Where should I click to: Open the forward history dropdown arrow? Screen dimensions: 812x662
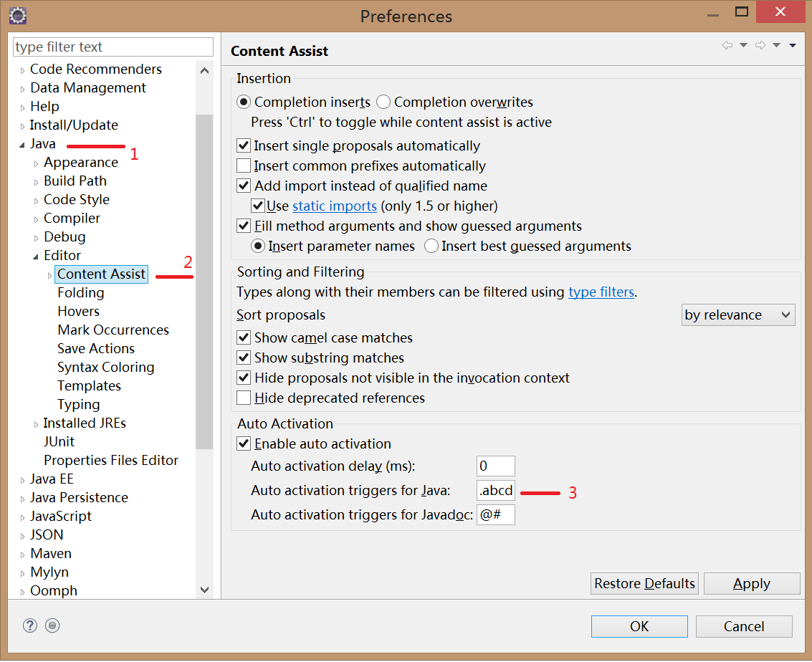776,46
